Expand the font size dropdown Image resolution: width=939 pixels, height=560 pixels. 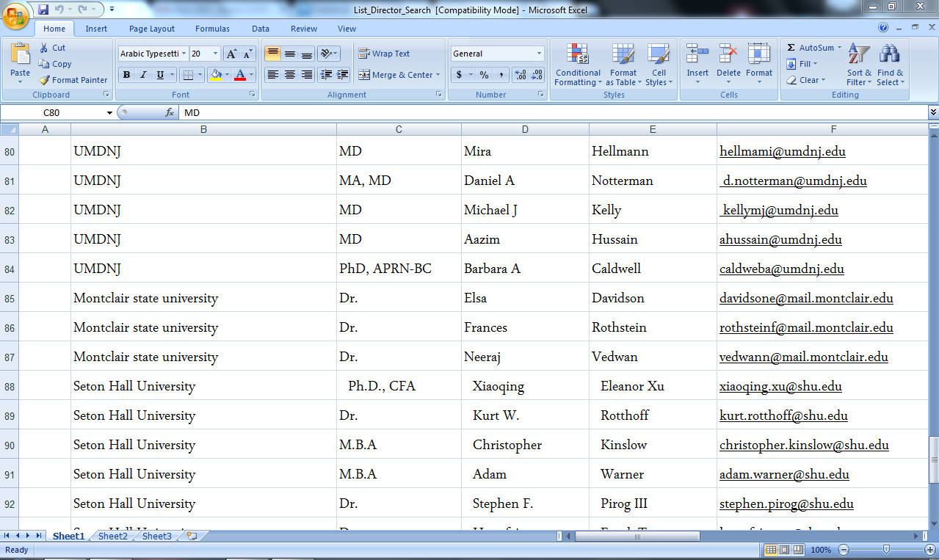[x=215, y=54]
